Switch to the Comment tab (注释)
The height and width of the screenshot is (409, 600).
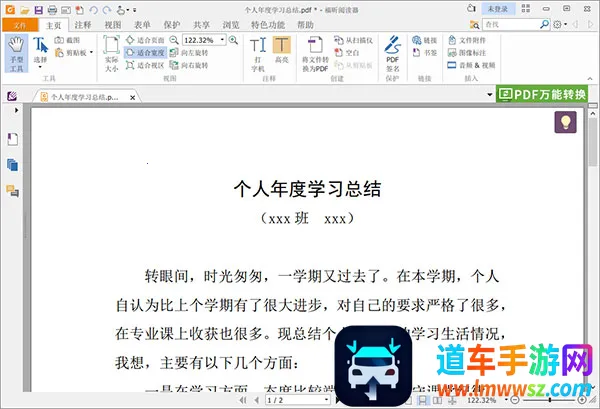click(x=83, y=24)
